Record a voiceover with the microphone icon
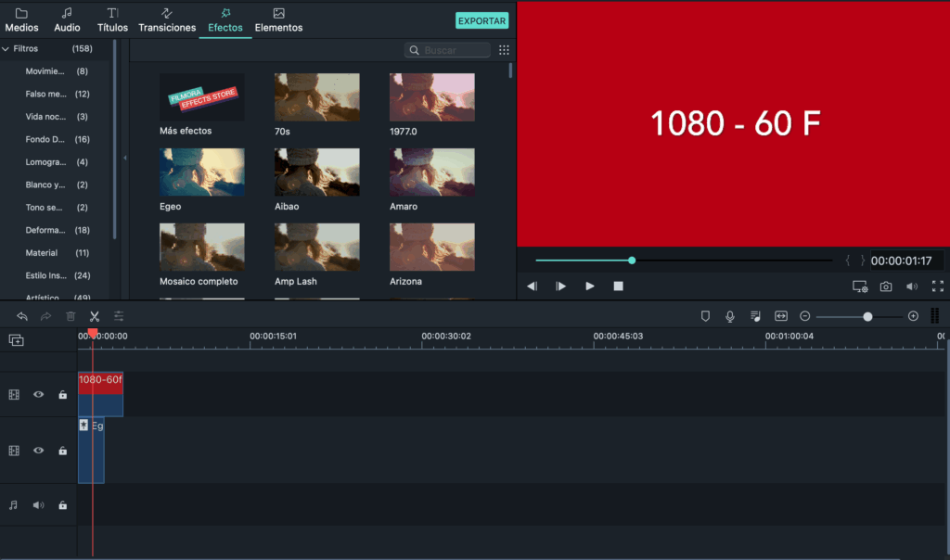Screen dimensions: 950x560 point(730,316)
